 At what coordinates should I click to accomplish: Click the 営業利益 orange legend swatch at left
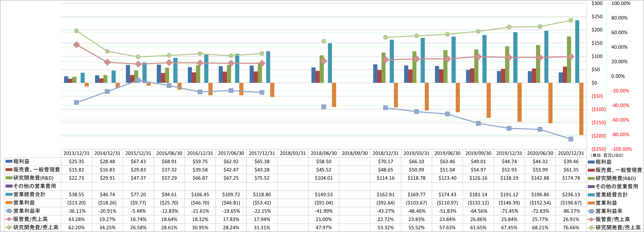pyautogui.click(x=9, y=203)
